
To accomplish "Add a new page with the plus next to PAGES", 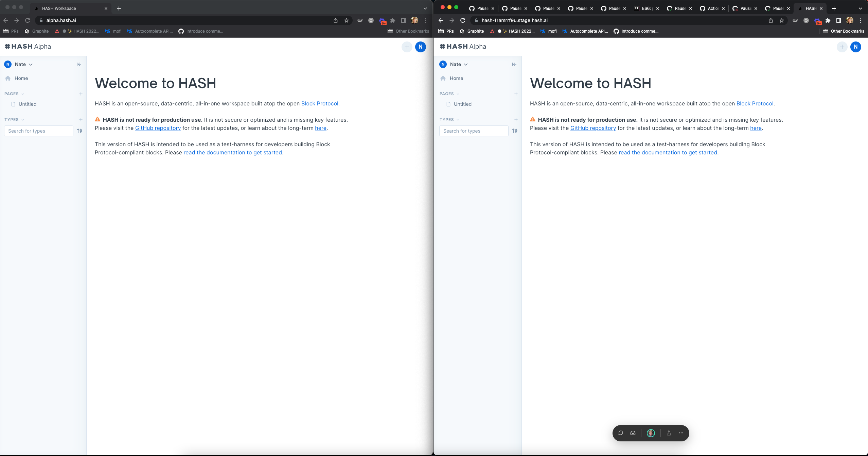I will pyautogui.click(x=81, y=94).
